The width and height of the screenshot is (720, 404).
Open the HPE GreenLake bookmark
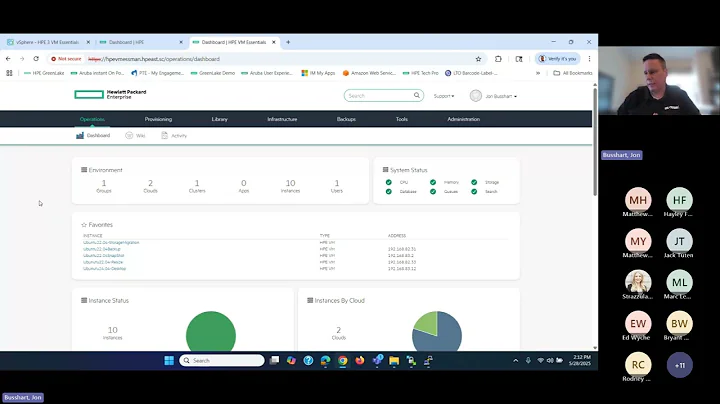[44, 73]
